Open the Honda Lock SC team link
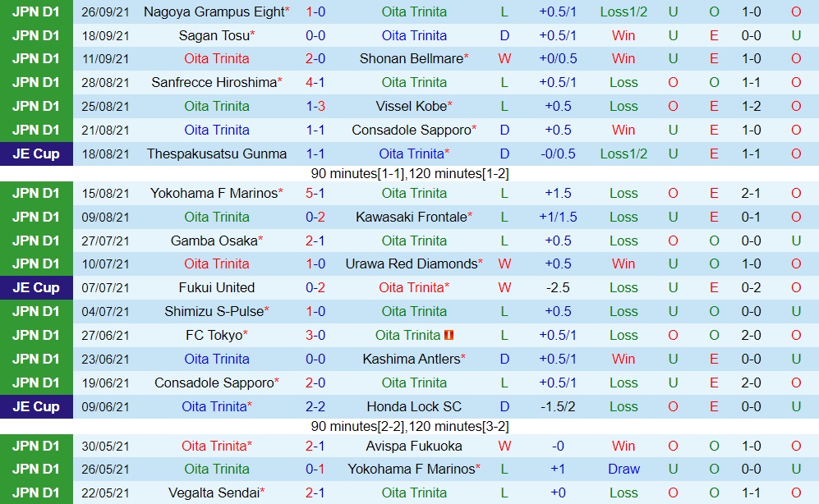The image size is (819, 504). (414, 406)
